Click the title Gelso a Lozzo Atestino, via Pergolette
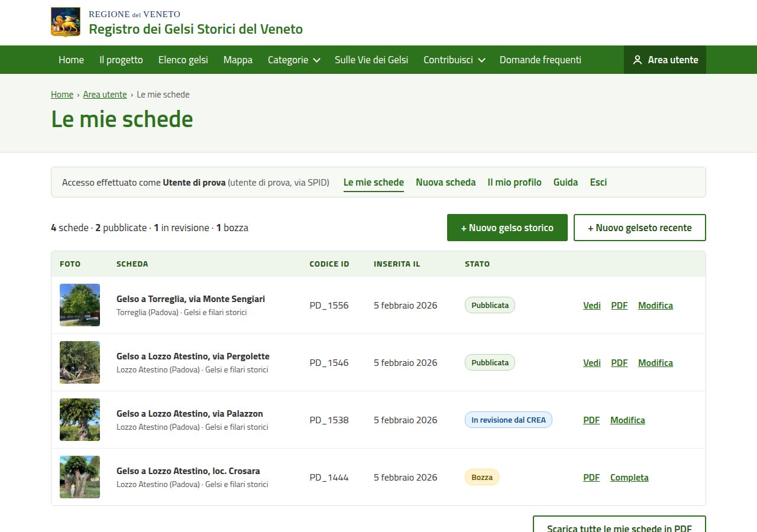 193,356
